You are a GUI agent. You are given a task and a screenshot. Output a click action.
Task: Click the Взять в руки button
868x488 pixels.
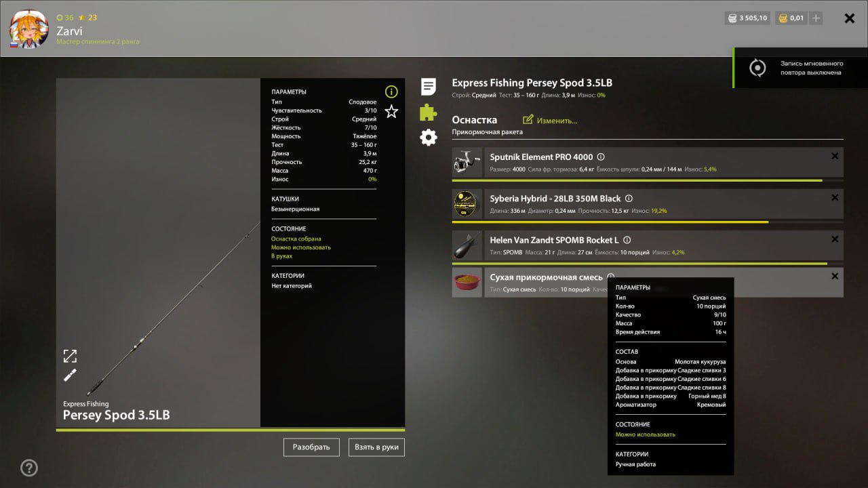(x=376, y=447)
